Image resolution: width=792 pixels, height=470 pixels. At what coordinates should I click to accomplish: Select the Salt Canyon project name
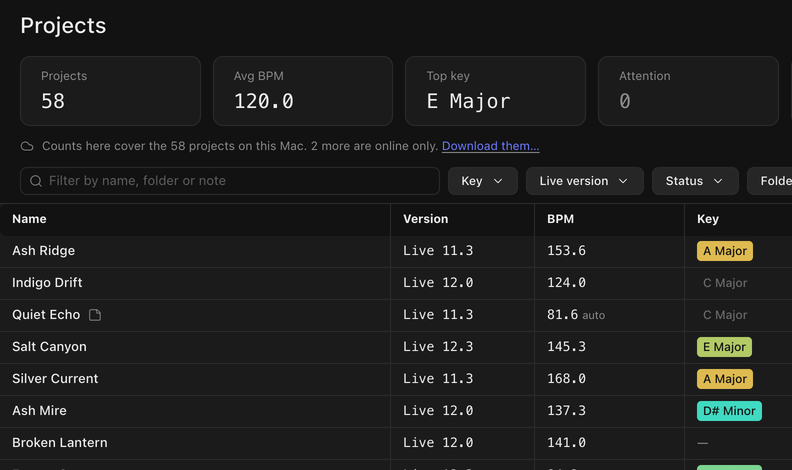(49, 347)
